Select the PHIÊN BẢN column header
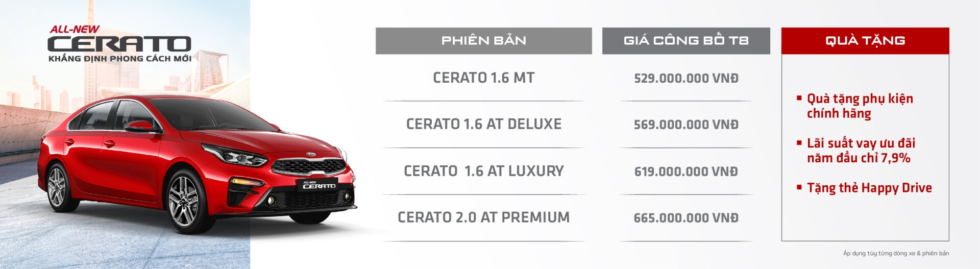 click(x=483, y=41)
